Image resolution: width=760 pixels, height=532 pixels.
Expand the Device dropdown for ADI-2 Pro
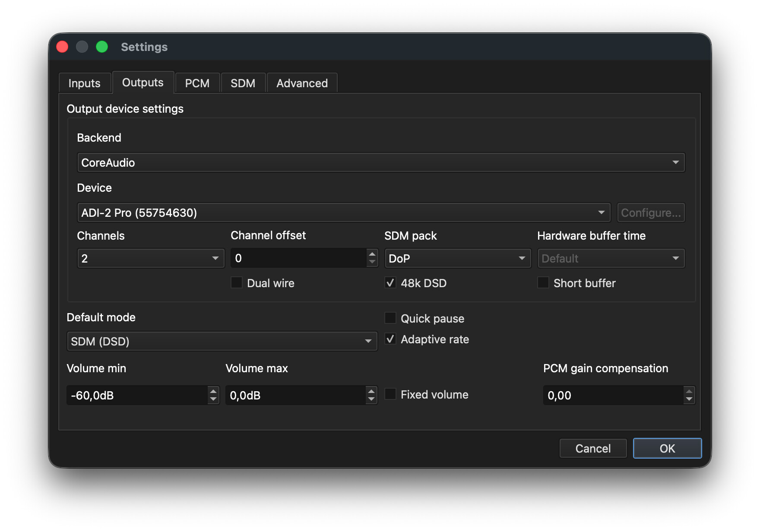pos(343,213)
